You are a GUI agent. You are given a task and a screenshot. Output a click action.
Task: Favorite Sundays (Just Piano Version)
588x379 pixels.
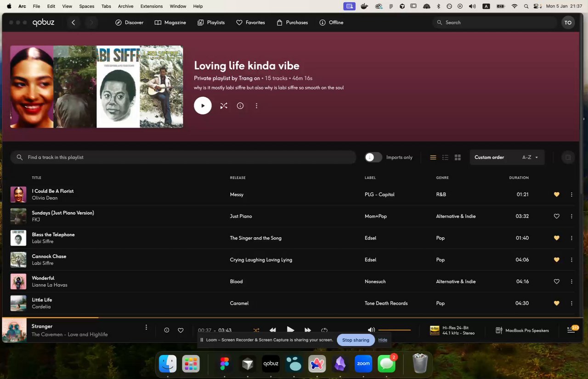point(557,216)
